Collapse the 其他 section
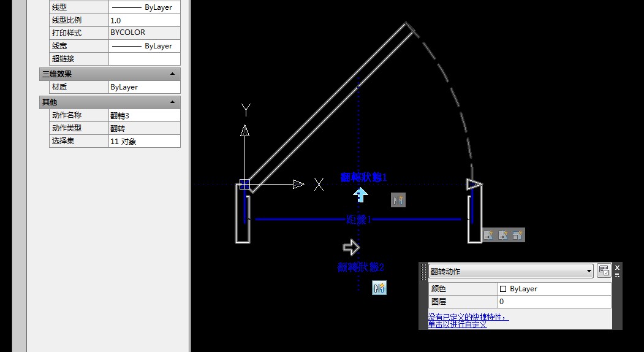The width and height of the screenshot is (644, 352). coord(173,102)
